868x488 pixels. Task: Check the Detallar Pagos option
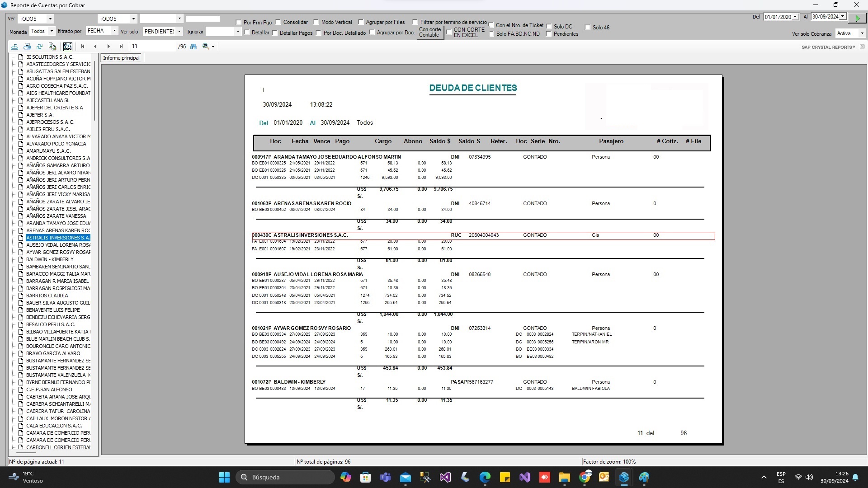click(275, 33)
